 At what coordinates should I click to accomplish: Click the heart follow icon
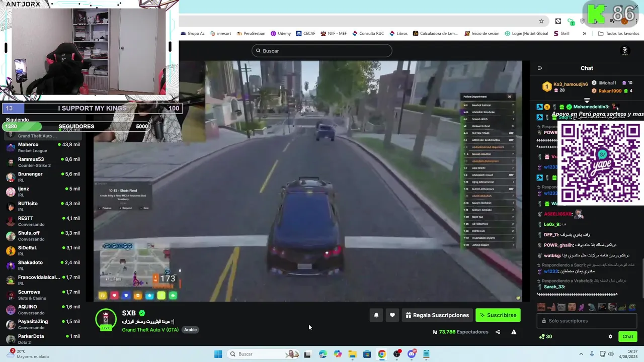pos(392,315)
